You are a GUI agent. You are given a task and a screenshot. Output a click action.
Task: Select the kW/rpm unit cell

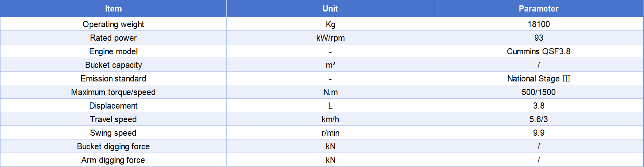pyautogui.click(x=330, y=38)
